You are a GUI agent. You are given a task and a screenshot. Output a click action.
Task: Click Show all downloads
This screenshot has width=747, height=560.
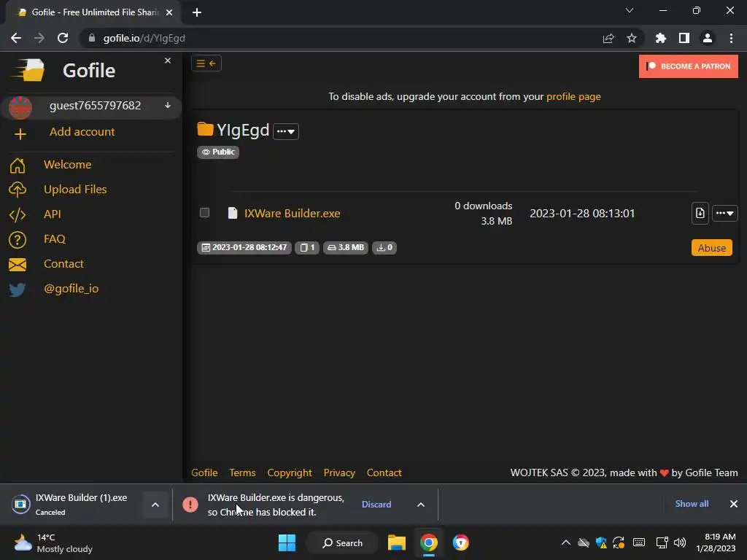692,504
